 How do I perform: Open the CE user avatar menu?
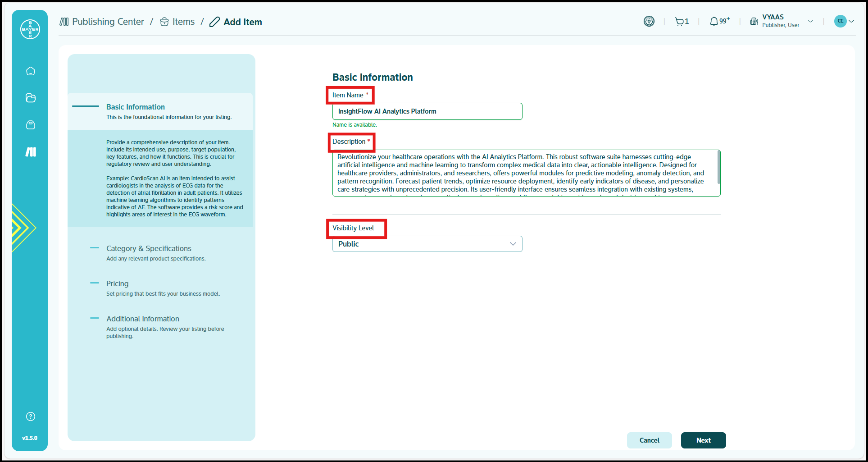point(844,21)
